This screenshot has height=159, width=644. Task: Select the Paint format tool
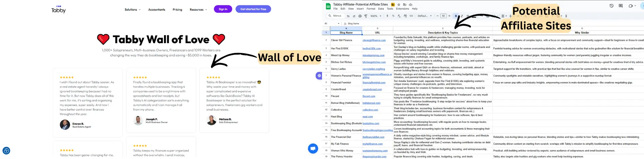(366, 16)
